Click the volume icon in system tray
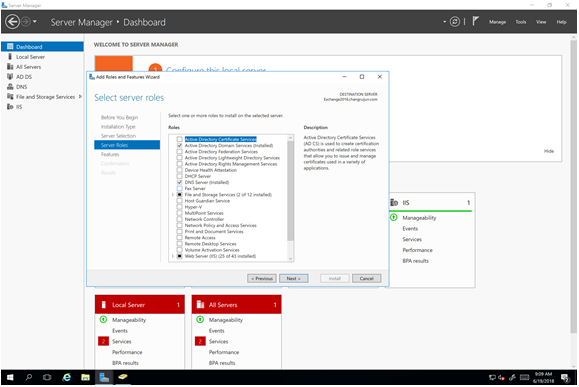 pos(501,377)
